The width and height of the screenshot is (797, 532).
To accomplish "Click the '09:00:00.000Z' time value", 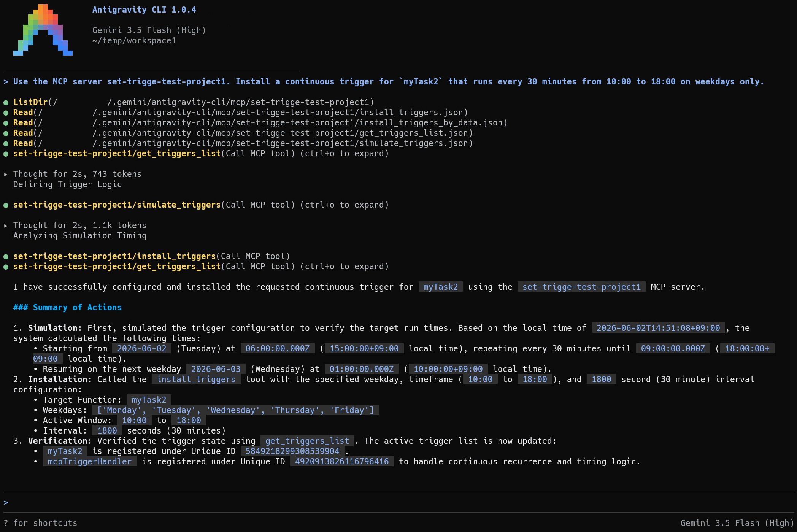I will (x=673, y=348).
